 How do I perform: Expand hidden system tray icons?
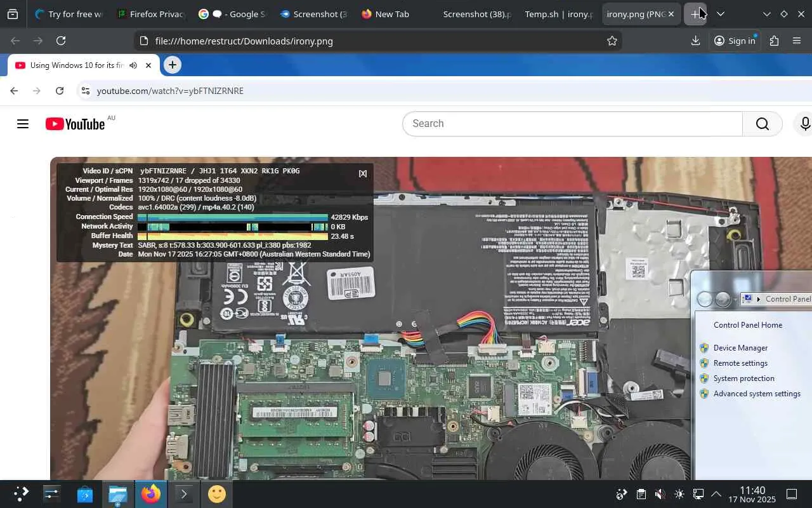(716, 494)
